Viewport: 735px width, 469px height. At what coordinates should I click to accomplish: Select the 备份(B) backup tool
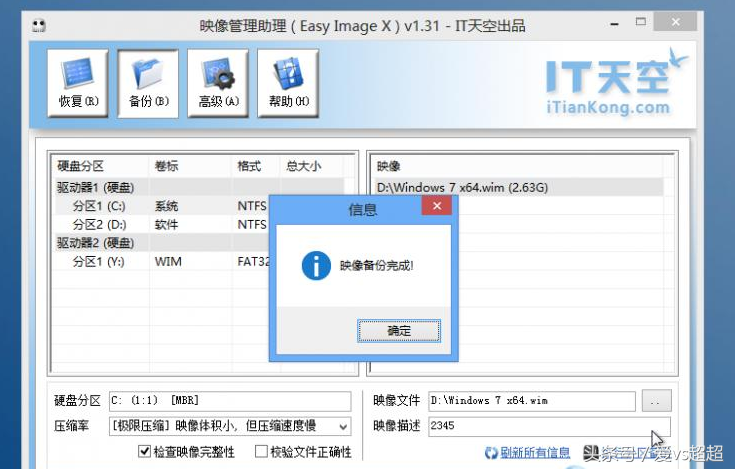(148, 83)
